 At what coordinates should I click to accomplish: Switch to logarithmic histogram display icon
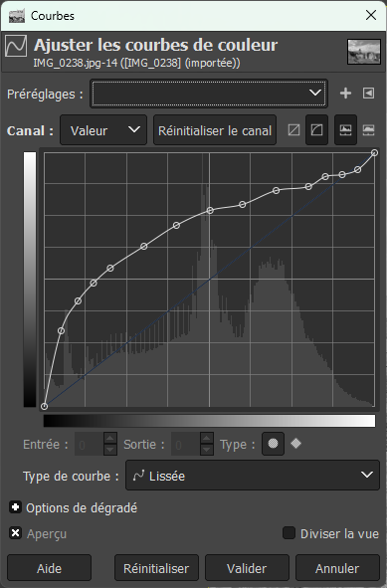click(x=368, y=130)
